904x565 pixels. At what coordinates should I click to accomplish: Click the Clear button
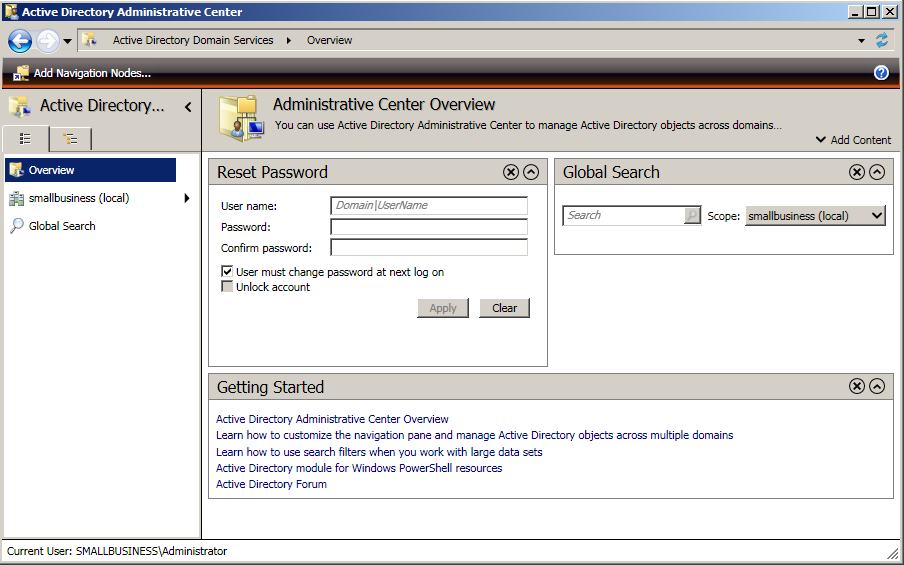point(504,308)
